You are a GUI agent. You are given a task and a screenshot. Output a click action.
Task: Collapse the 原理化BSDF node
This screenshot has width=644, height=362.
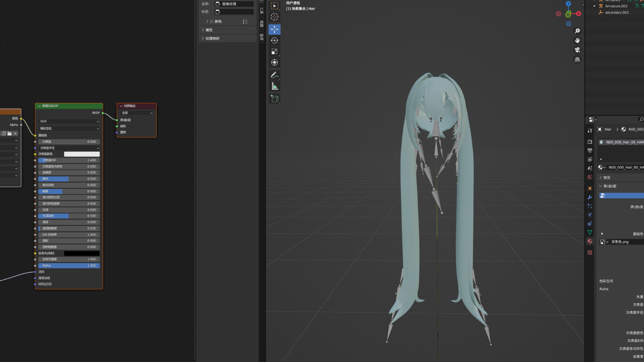click(39, 106)
